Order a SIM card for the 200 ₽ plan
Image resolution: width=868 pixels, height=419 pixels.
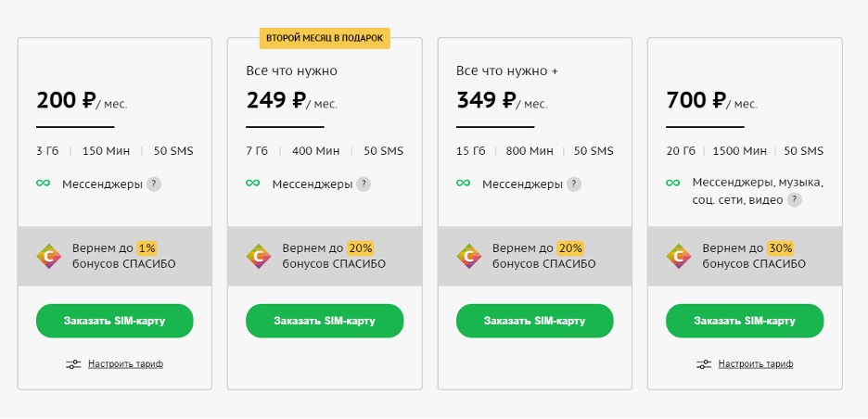point(115,321)
